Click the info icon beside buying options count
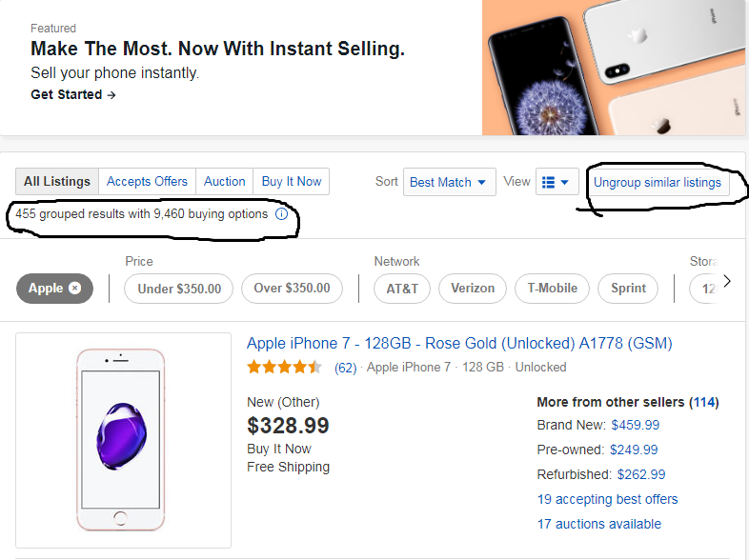The height and width of the screenshot is (560, 749). [281, 214]
